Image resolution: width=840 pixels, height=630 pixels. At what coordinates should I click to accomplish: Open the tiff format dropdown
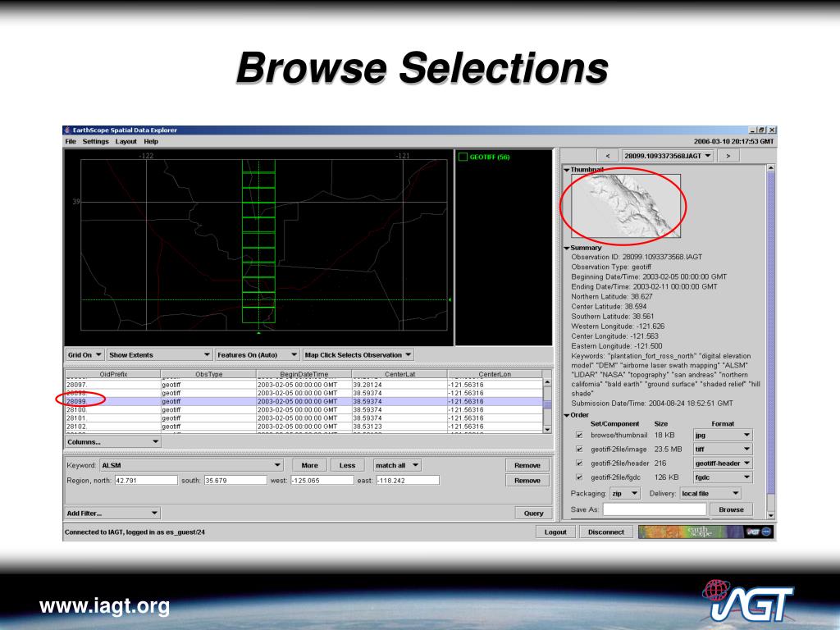click(723, 449)
